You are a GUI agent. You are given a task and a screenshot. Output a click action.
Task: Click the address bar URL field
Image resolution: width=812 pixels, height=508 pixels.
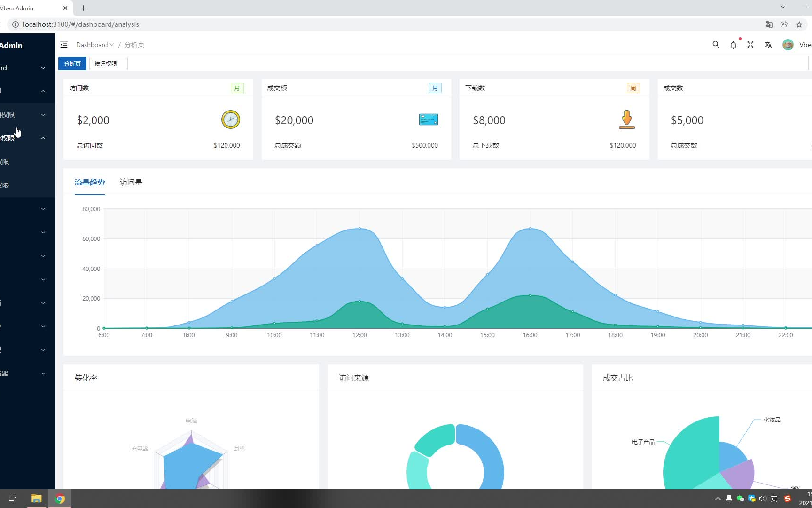385,24
